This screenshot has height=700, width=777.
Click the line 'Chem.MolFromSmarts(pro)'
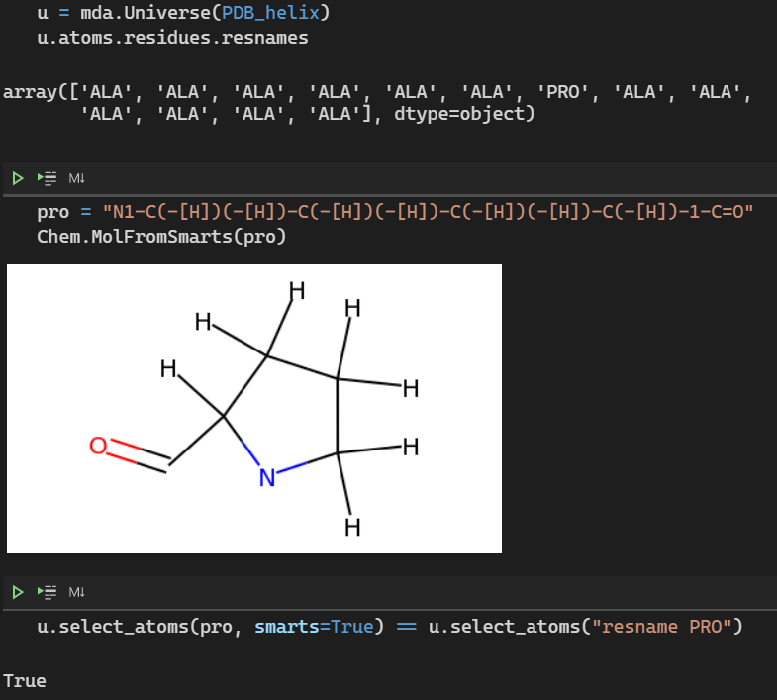tap(161, 237)
